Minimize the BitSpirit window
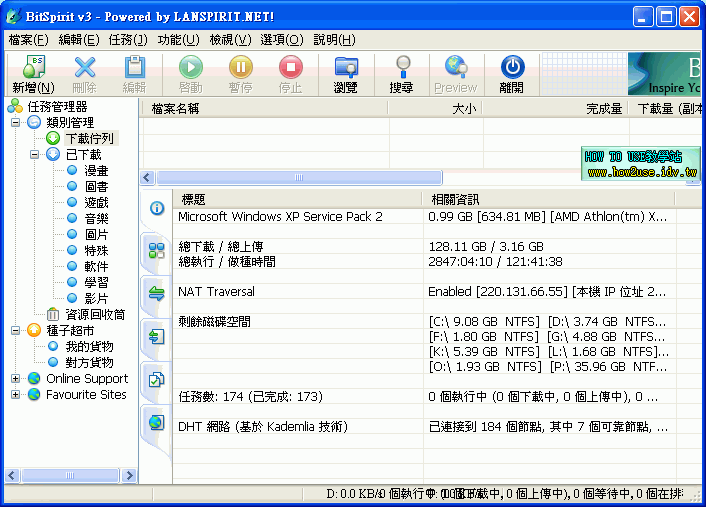Screen dimensions: 706x507 click(x=643, y=17)
